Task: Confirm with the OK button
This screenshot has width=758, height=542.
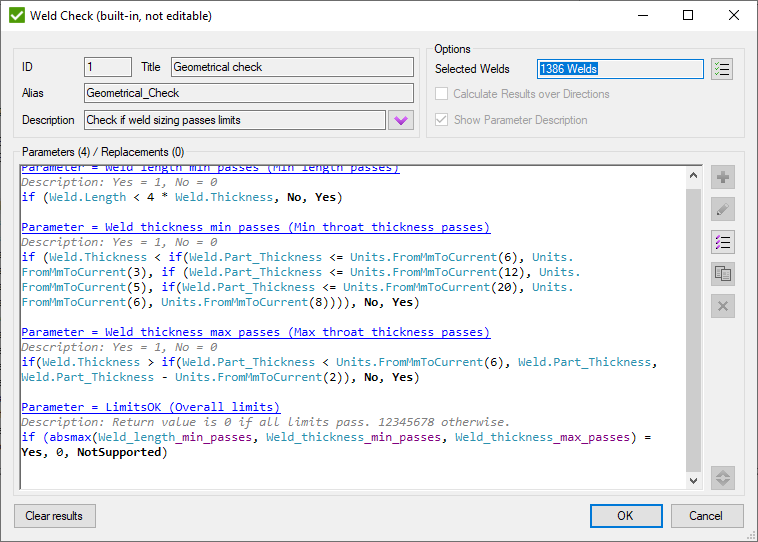Action: tap(625, 516)
